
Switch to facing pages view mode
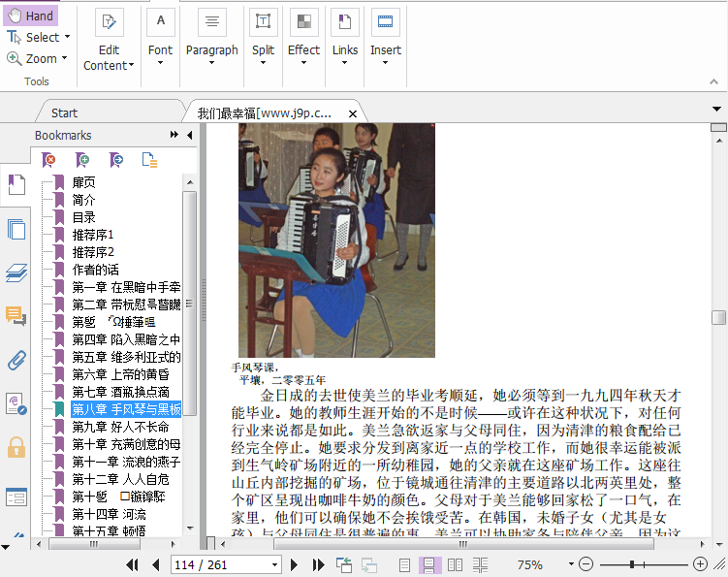(455, 564)
